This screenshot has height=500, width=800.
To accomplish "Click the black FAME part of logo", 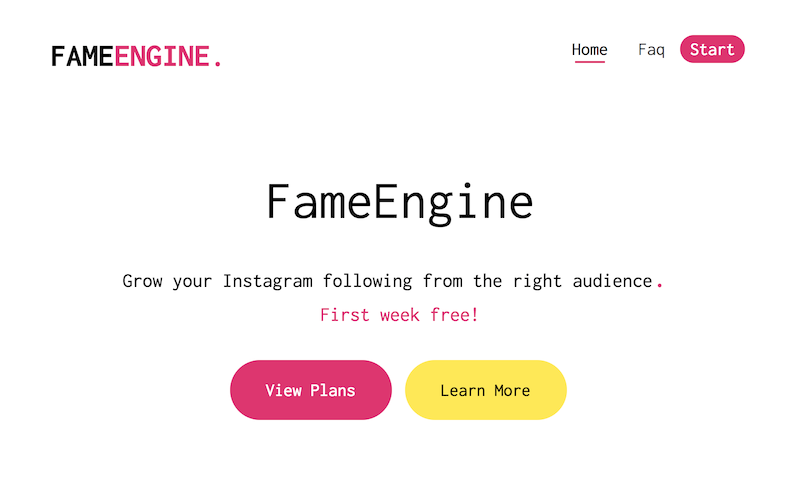I will point(82,56).
